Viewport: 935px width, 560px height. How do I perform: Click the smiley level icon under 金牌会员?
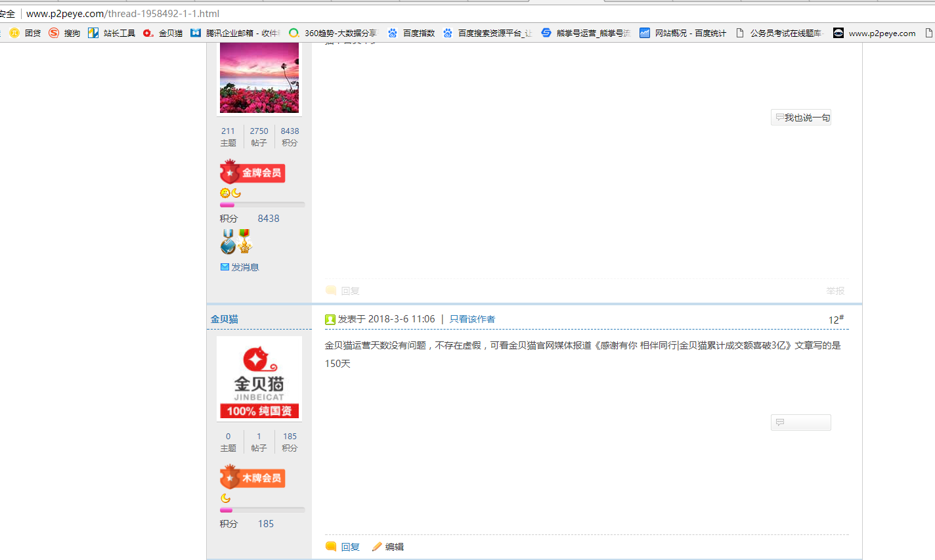point(225,193)
